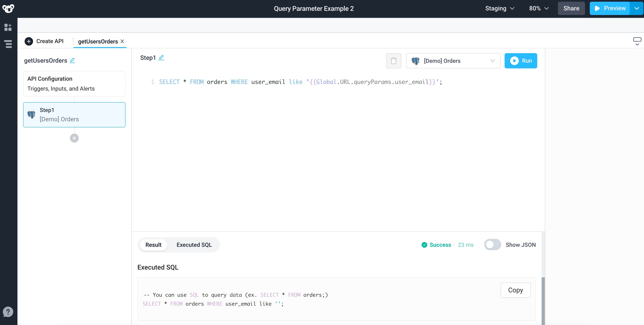This screenshot has height=325, width=644.
Task: Open the 80% zoom dropdown
Action: point(539,8)
